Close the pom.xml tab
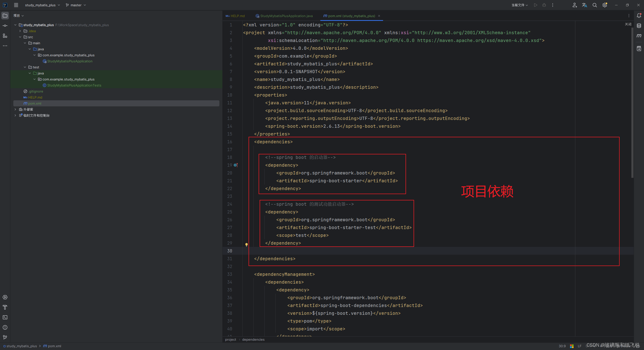Image resolution: width=644 pixels, height=350 pixels. click(379, 16)
